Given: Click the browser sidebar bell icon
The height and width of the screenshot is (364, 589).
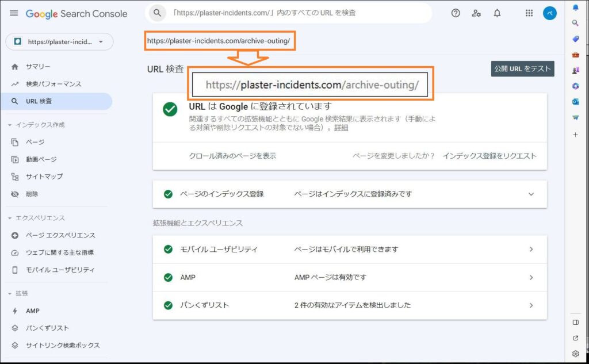Looking at the screenshot, I should pyautogui.click(x=575, y=7).
